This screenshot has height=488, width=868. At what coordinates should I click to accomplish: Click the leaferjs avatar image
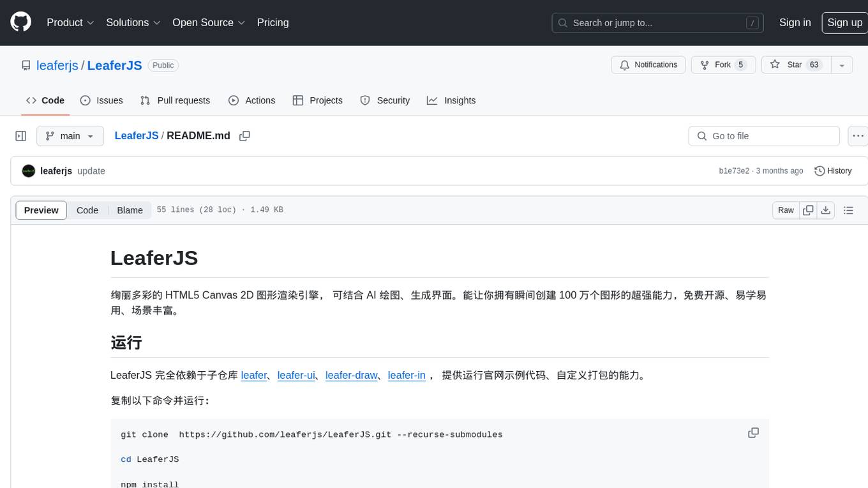click(29, 171)
